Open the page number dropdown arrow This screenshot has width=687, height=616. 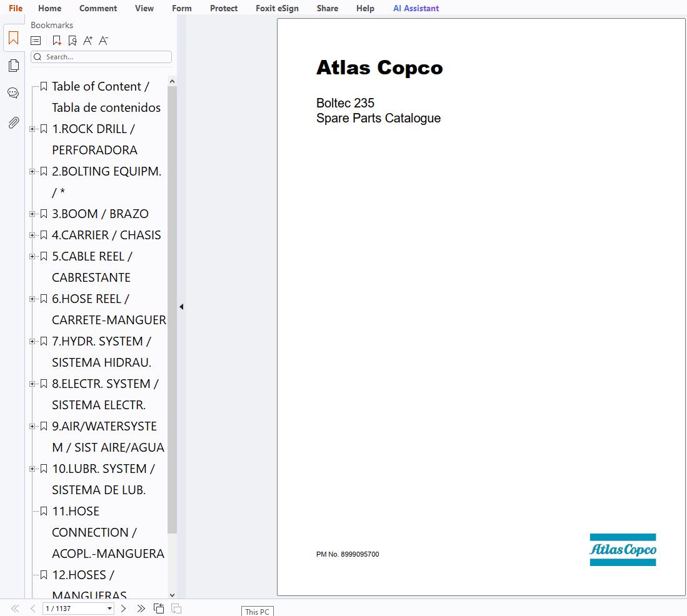[x=109, y=609]
